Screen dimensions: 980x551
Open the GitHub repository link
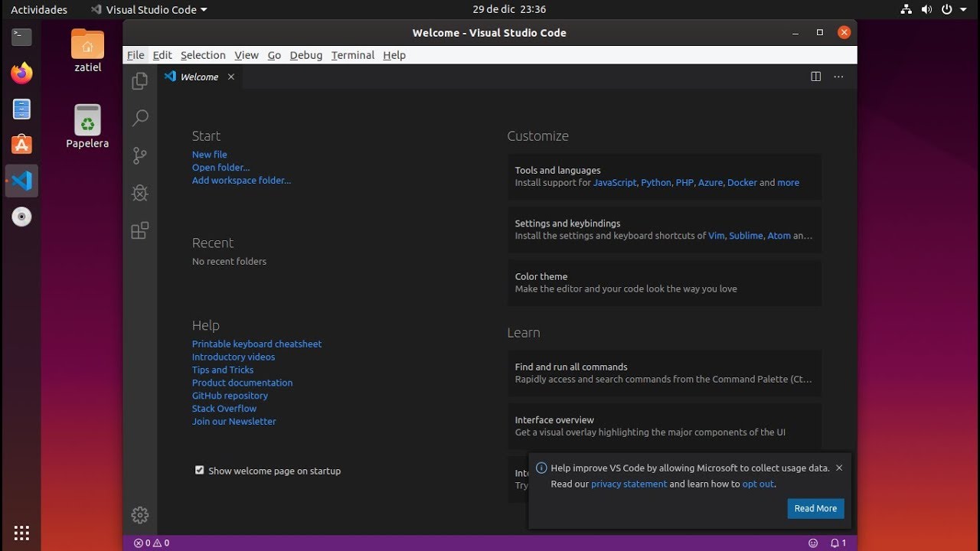[x=230, y=396]
